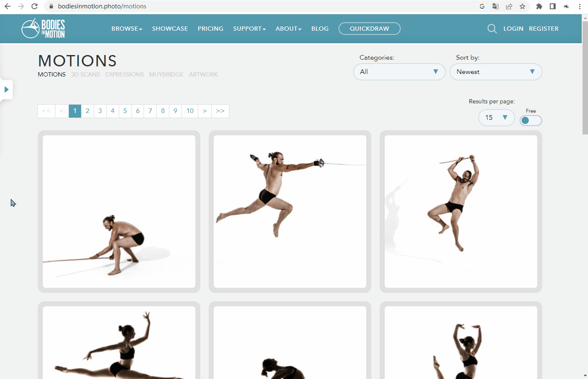Click the Google Translate icon

click(x=496, y=6)
